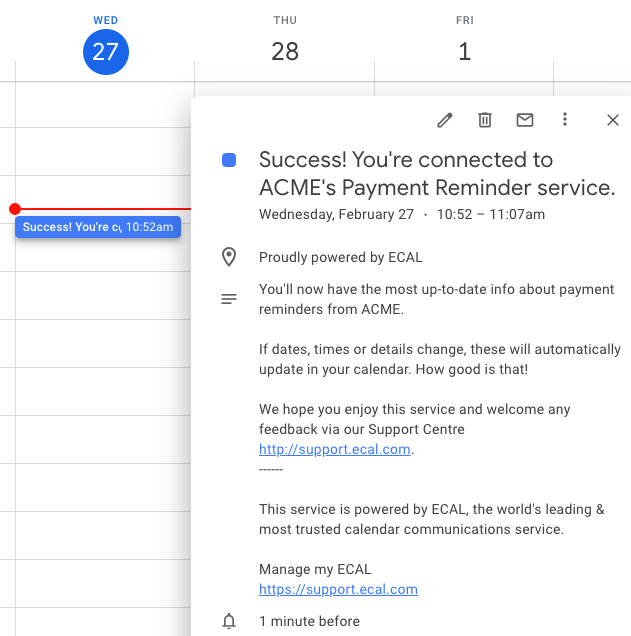This screenshot has width=631, height=636.
Task: Click the 10:52am event chip on Wednesday
Action: (98, 227)
